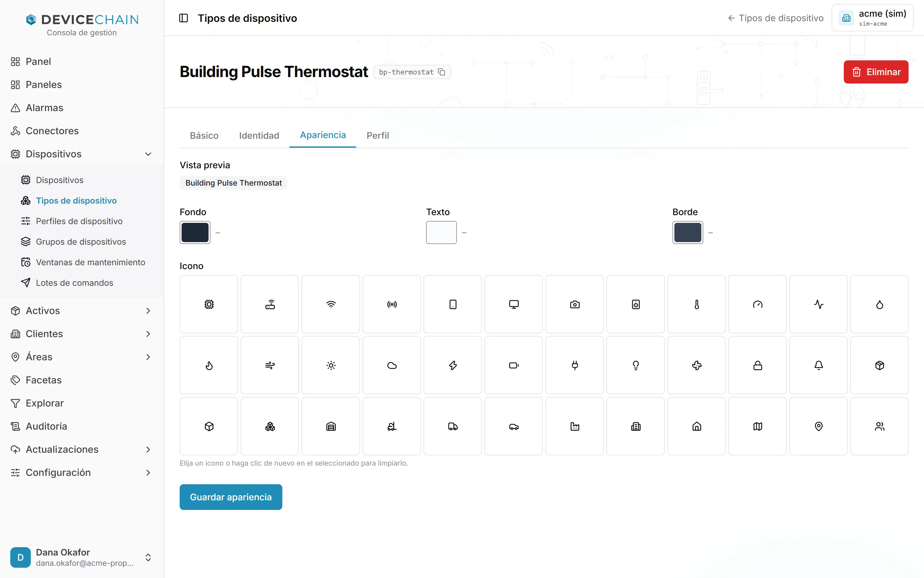Select the map pin icon tile
This screenshot has width=924, height=578.
[819, 426]
